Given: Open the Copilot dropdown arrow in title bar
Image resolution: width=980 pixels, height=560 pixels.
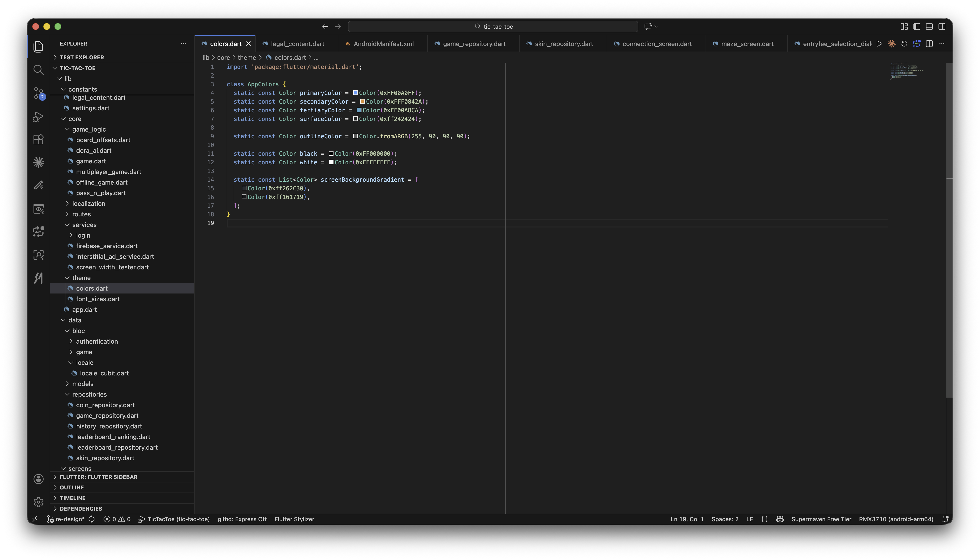Looking at the screenshot, I should pyautogui.click(x=656, y=27).
